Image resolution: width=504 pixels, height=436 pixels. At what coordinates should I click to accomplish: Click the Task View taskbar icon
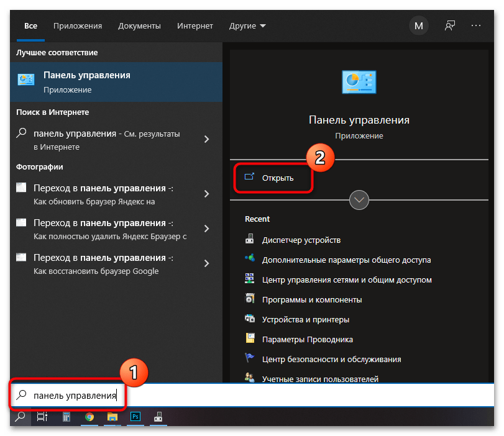coord(42,417)
